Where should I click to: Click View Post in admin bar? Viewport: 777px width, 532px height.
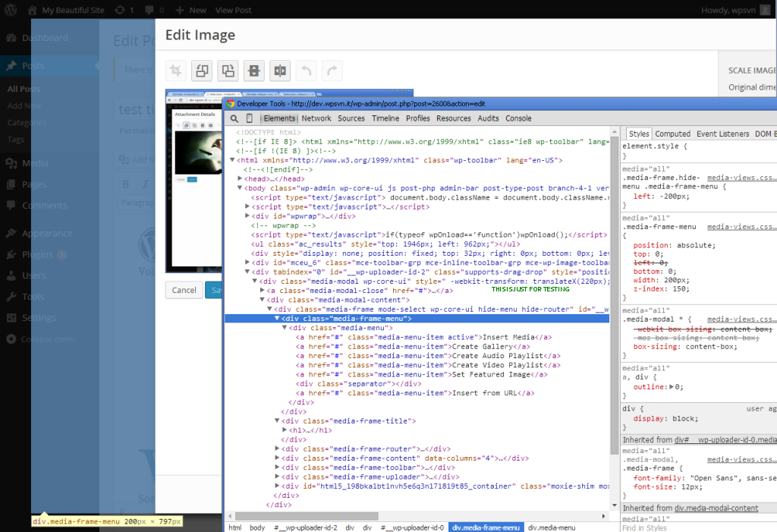point(233,10)
